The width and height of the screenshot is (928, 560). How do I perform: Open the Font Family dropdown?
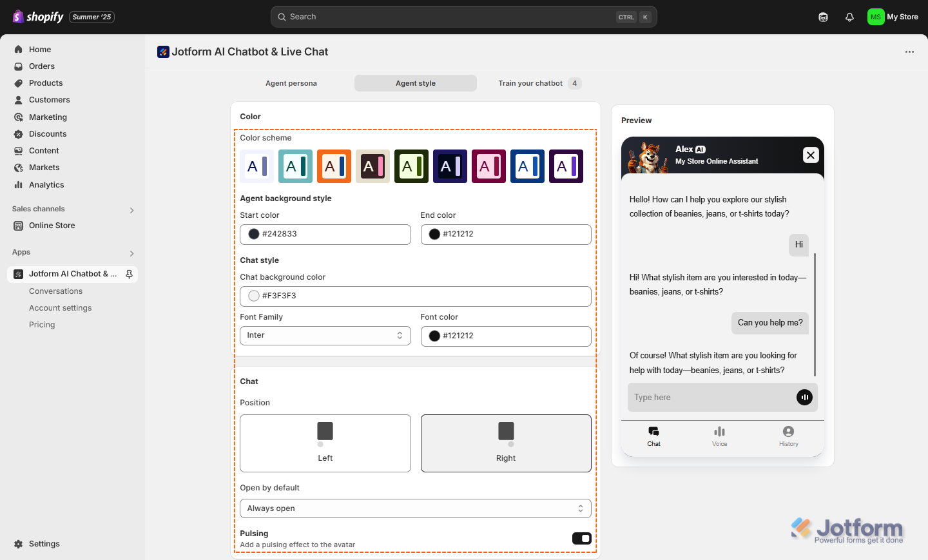pyautogui.click(x=325, y=336)
